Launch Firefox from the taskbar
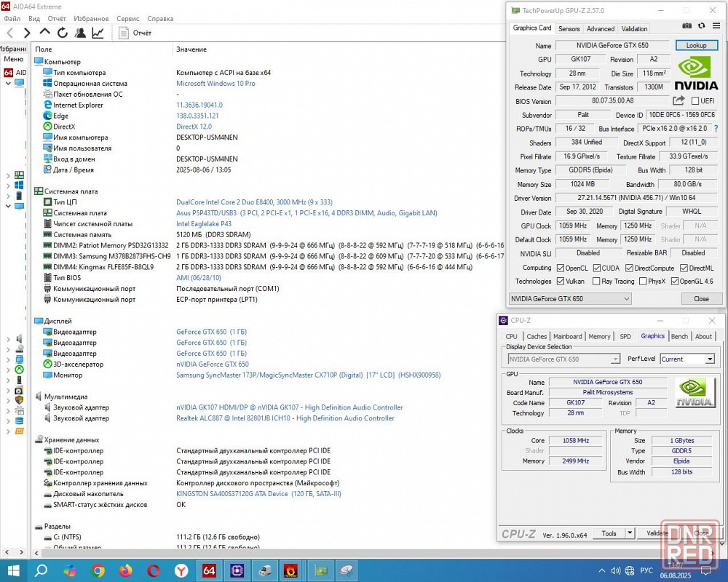Image resolution: width=728 pixels, height=582 pixels. pyautogui.click(x=126, y=570)
